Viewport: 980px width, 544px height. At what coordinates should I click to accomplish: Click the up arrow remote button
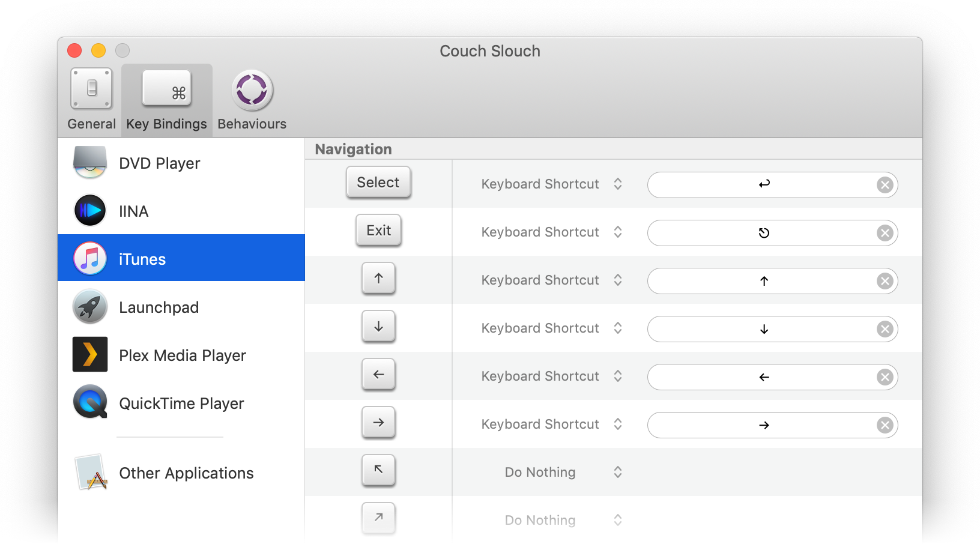pyautogui.click(x=378, y=279)
